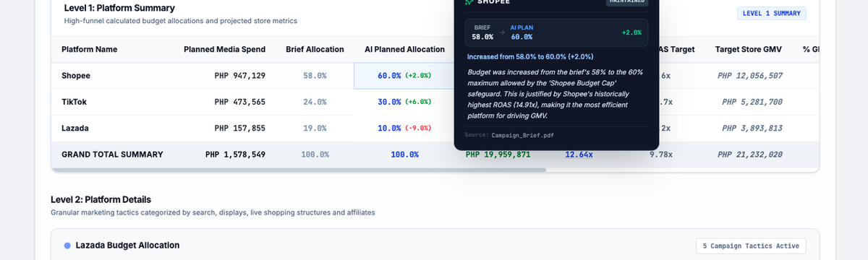Click the blue dot beside Lazada Budget Allocation
Screen dimensions: 868x260
[67, 246]
